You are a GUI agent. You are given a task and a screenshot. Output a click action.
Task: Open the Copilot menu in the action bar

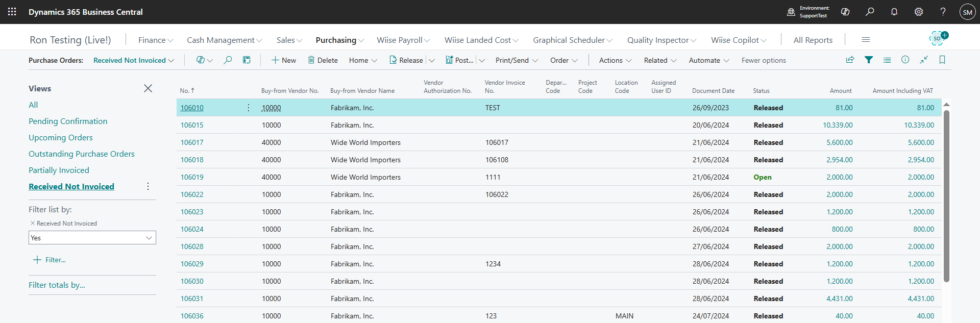click(204, 60)
